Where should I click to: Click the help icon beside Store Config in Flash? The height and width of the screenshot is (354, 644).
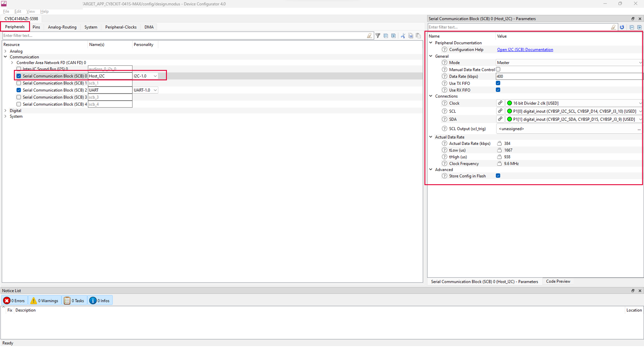pyautogui.click(x=444, y=176)
